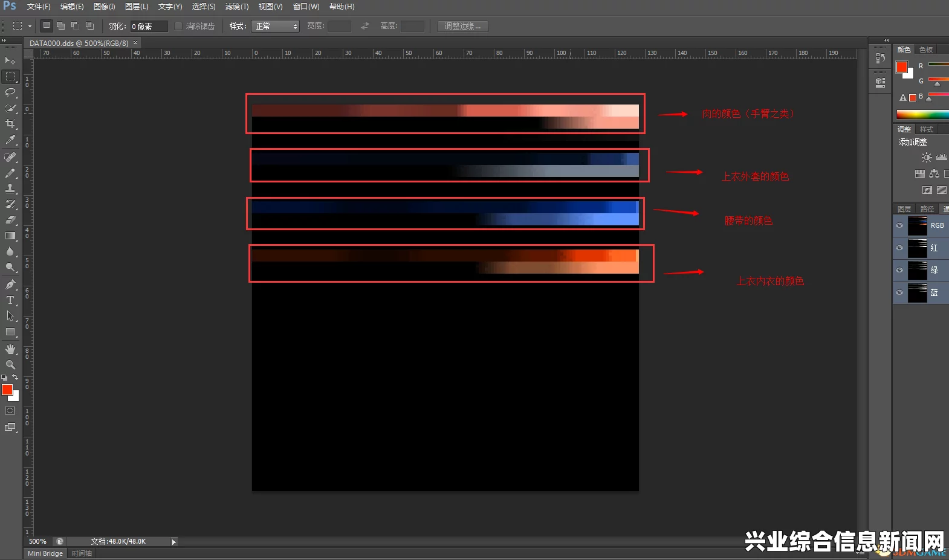
Task: Switch to the 路径 paths tab
Action: click(x=927, y=209)
